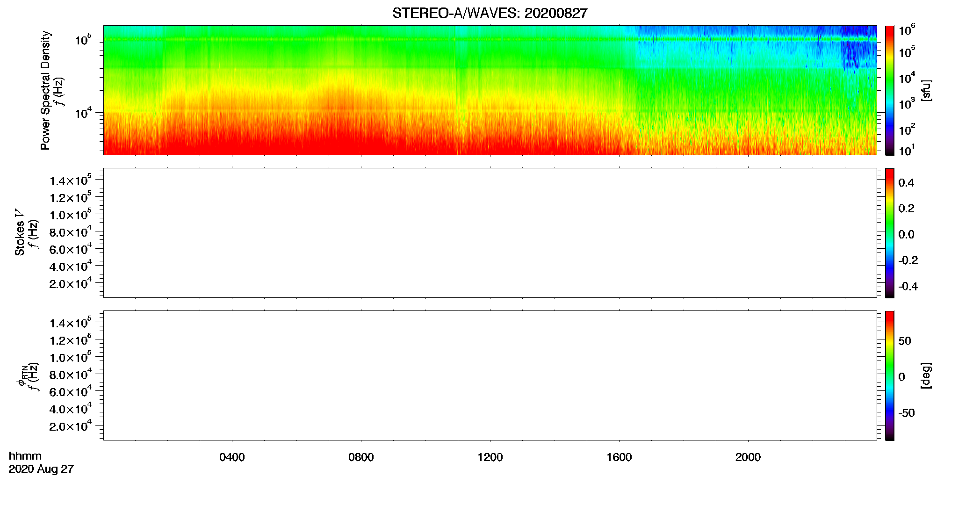Click the empty phi RTN plot panel
The height and width of the screenshot is (505, 980).
pyautogui.click(x=490, y=375)
